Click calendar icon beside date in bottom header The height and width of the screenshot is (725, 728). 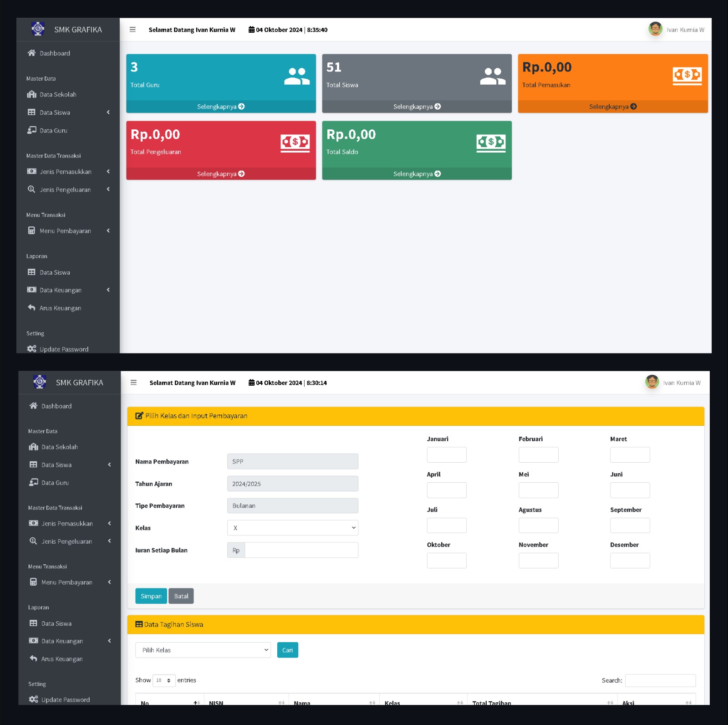tap(251, 383)
